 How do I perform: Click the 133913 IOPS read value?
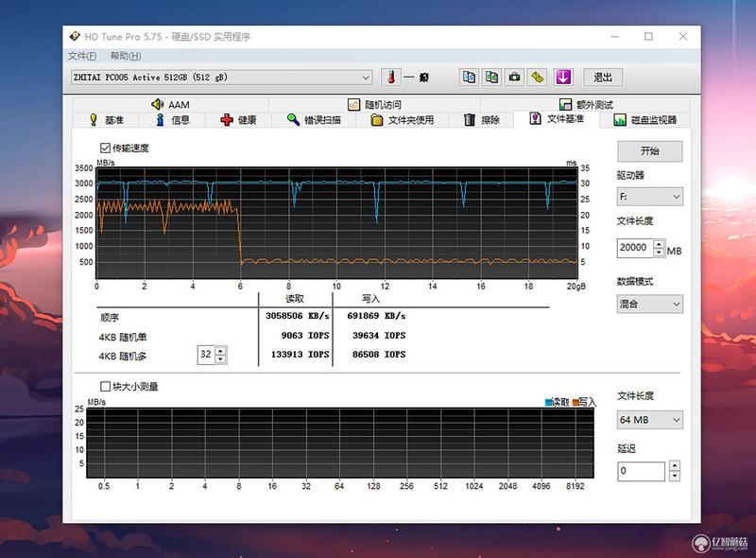300,355
